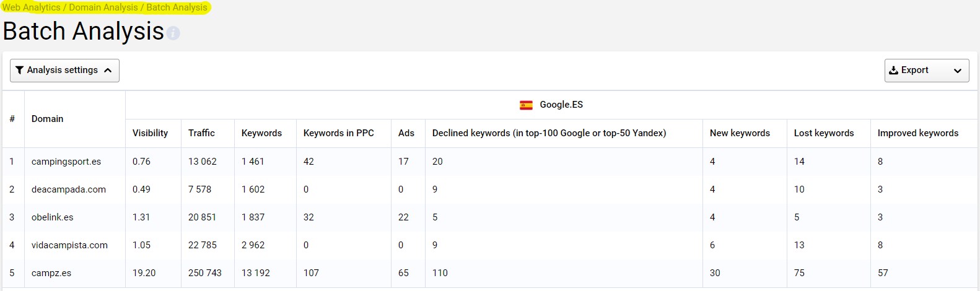Sort by Traffic column header
Screen dimensions: 980x291
pos(201,133)
